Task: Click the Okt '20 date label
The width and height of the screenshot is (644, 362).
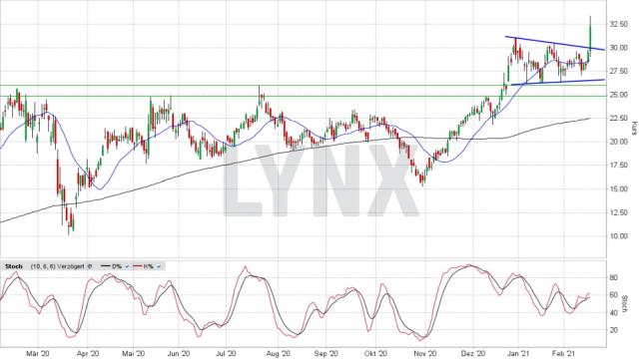Action: (x=375, y=353)
